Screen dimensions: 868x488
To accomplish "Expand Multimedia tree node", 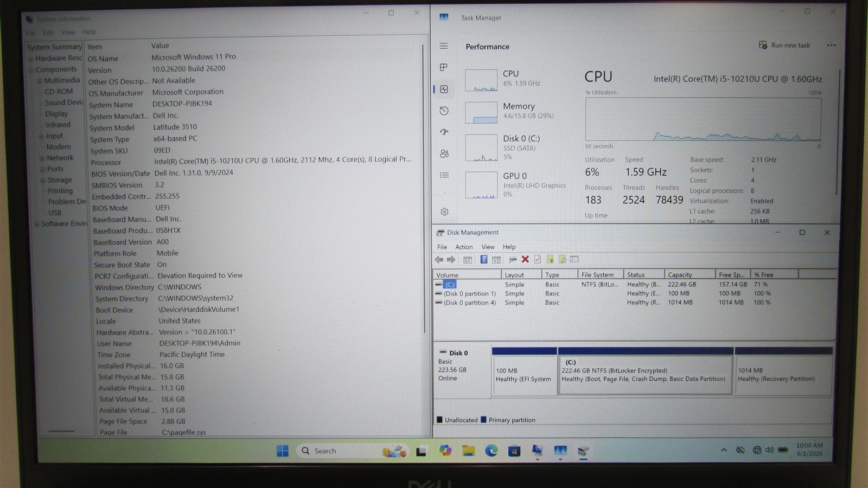I will coord(40,81).
